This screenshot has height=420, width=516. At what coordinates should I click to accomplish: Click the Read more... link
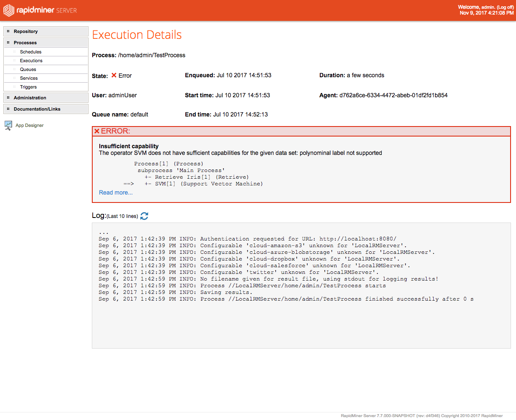coord(116,192)
